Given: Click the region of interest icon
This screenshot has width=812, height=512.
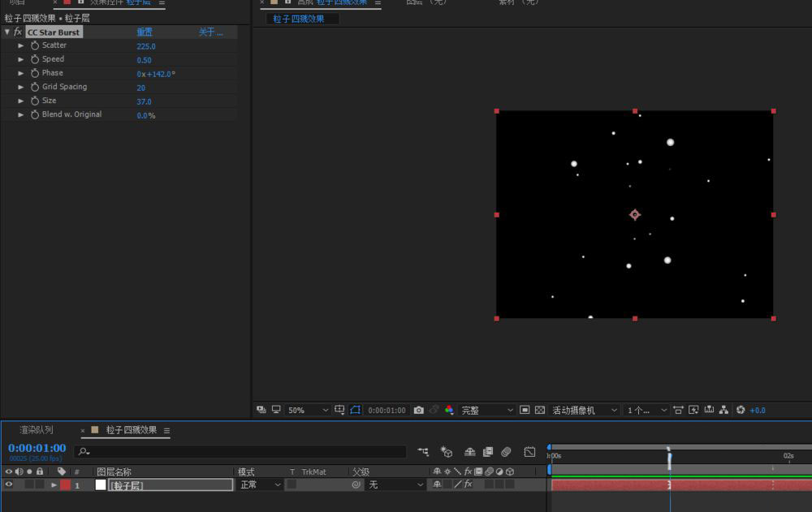Looking at the screenshot, I should (x=525, y=411).
